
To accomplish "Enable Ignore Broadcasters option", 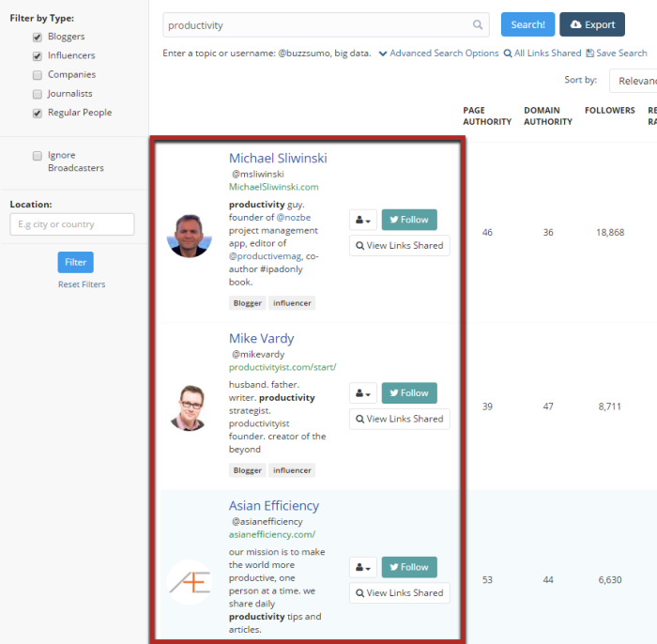I will 38,156.
